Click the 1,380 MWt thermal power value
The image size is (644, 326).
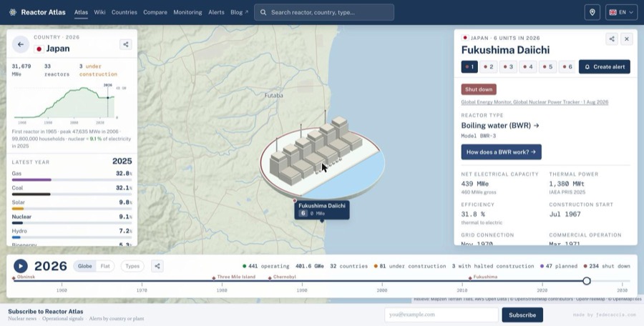click(x=567, y=184)
